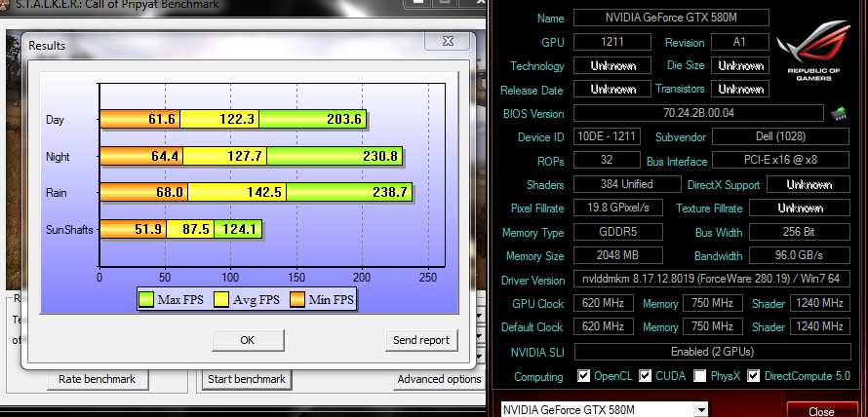Click the Die Size field showing Unknown
Screen dimensions: 868x417
click(740, 66)
